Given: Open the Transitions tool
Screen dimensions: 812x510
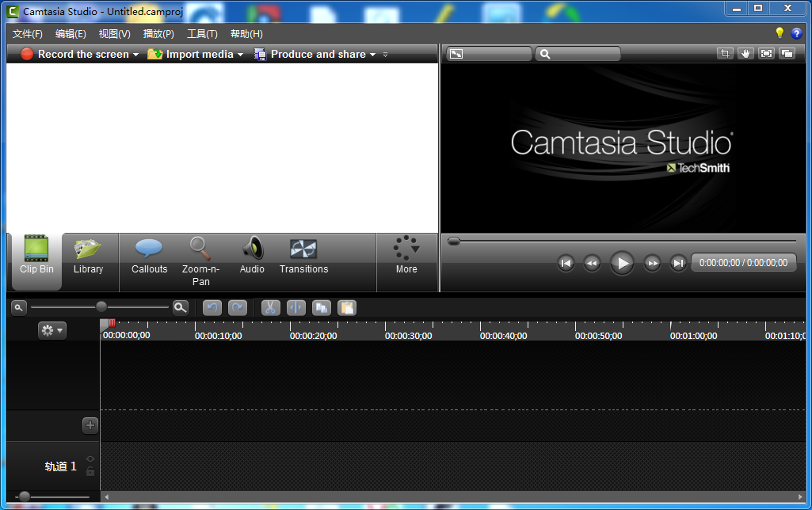Looking at the screenshot, I should point(303,256).
